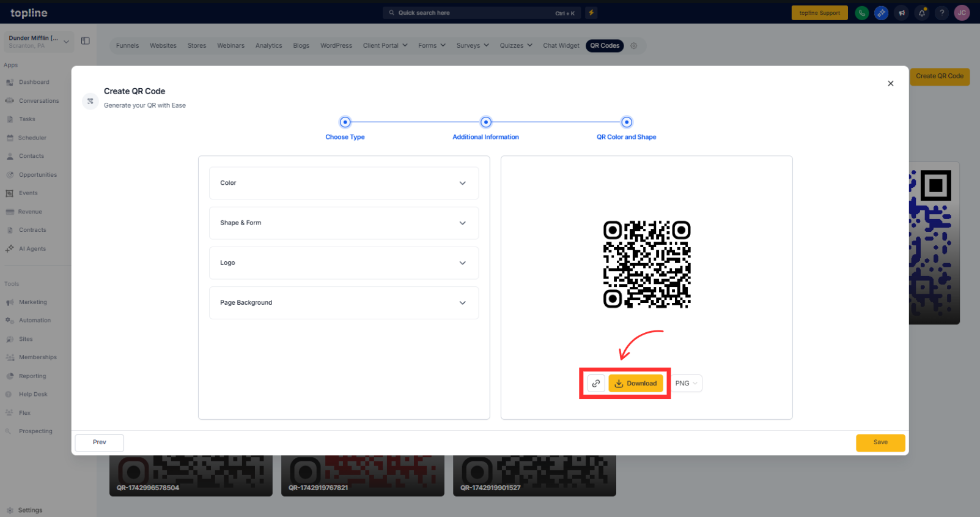
Task: Open Prospecting in the sidebar
Action: click(x=35, y=431)
